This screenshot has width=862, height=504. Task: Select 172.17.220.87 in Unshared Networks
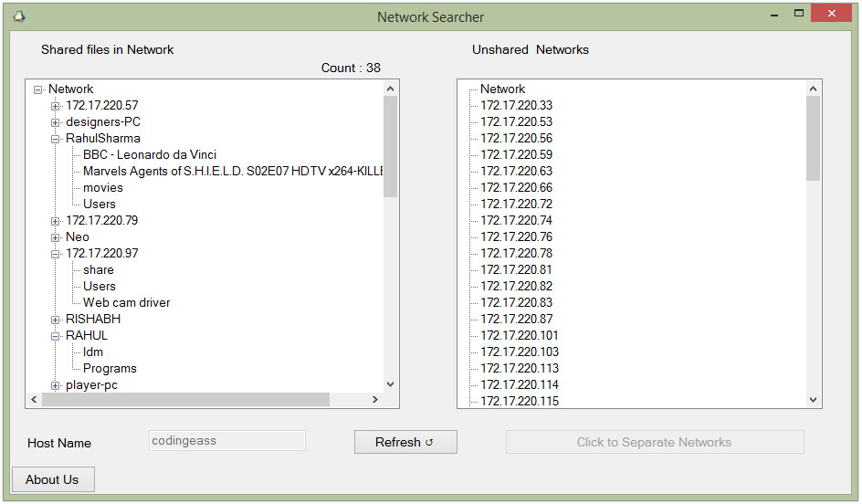pos(516,320)
